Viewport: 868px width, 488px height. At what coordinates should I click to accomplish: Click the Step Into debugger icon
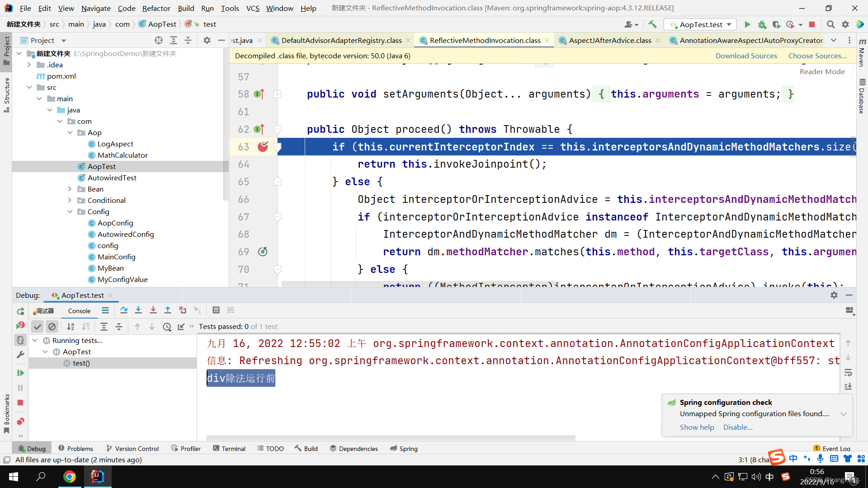pos(138,310)
